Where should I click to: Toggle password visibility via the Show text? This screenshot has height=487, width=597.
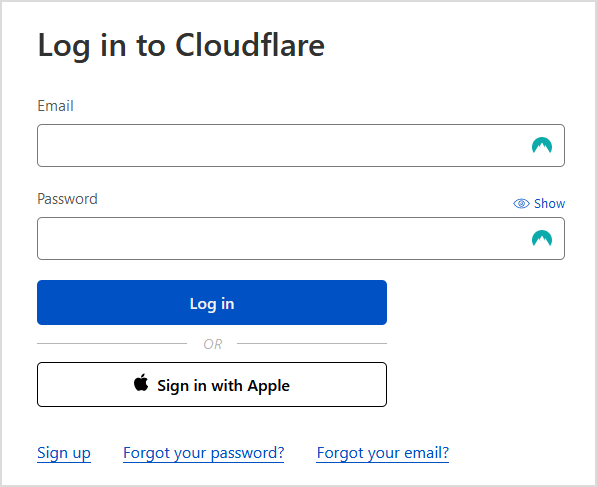coord(549,204)
